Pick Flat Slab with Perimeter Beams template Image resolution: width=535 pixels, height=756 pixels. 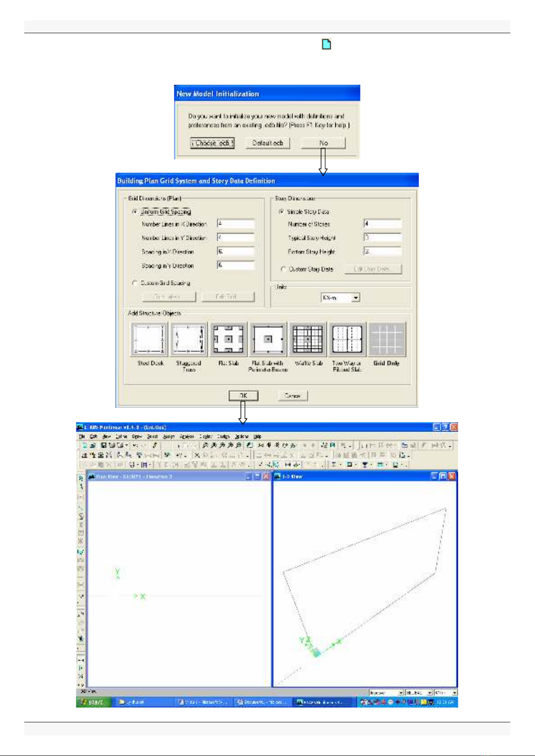pos(268,339)
